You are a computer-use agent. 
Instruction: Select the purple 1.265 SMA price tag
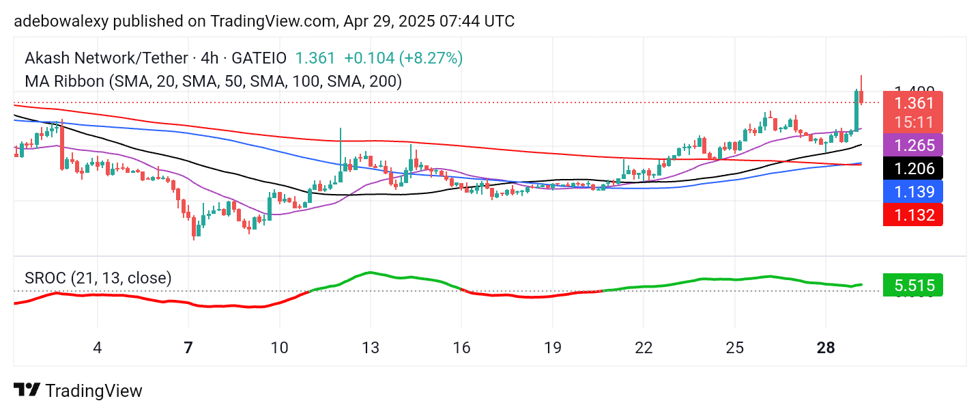click(x=913, y=146)
